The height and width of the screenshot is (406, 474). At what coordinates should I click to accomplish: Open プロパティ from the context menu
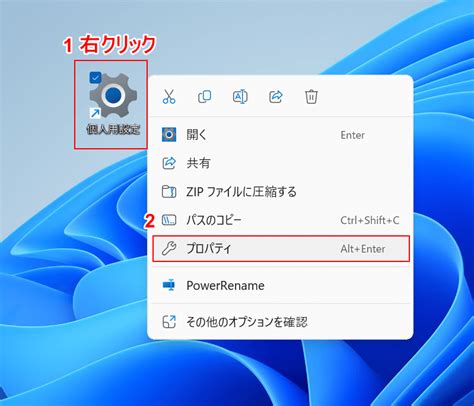click(x=281, y=249)
